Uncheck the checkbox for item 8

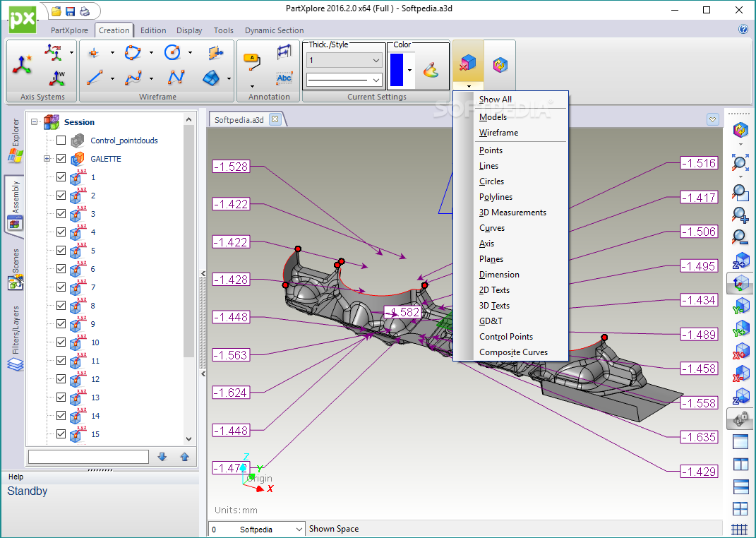pyautogui.click(x=61, y=305)
